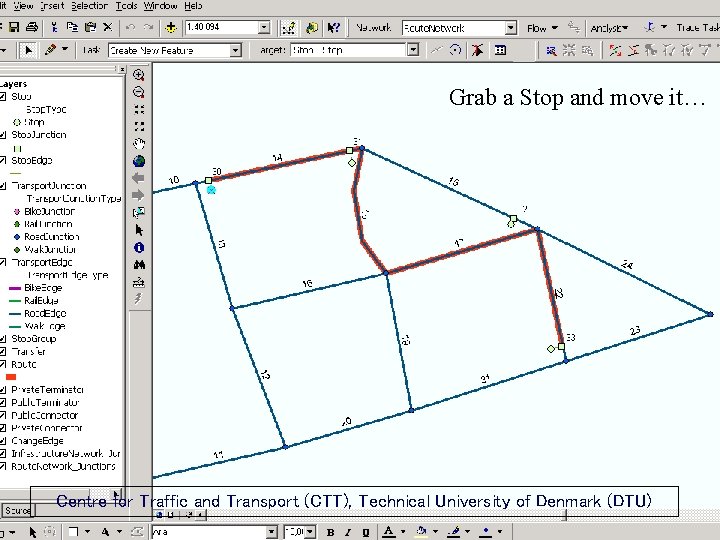Screen dimensions: 720x540
Task: Toggle Italic text formatting
Action: coord(348,533)
